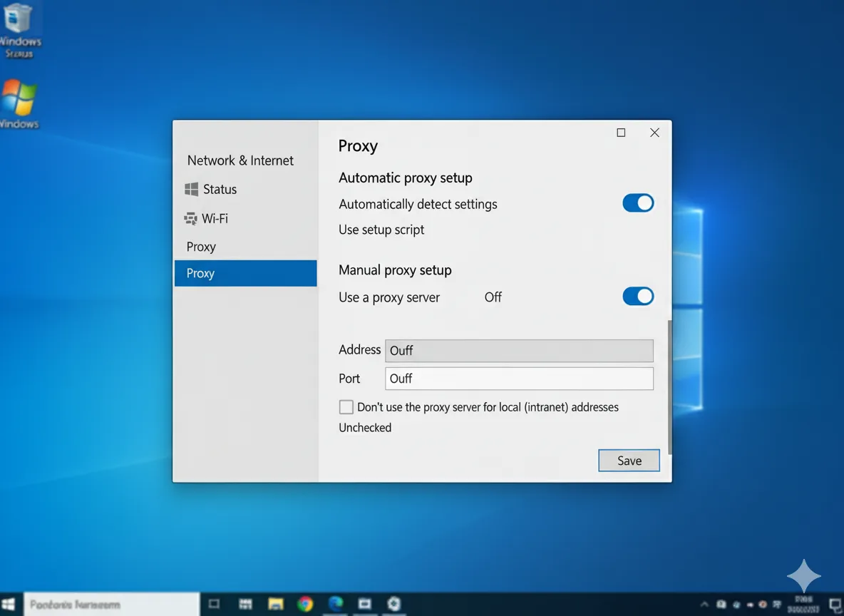Open the Windows Start menu

tap(9, 605)
